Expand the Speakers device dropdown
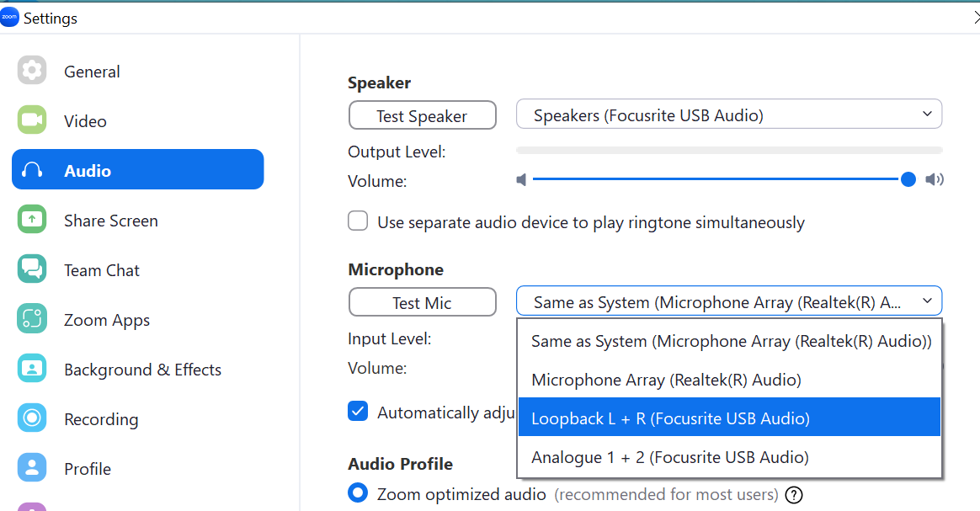Image resolution: width=980 pixels, height=511 pixels. (x=729, y=114)
